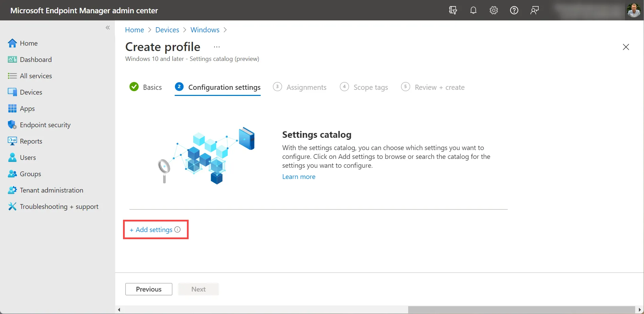Click + Add settings
The image size is (644, 314).
pos(151,230)
